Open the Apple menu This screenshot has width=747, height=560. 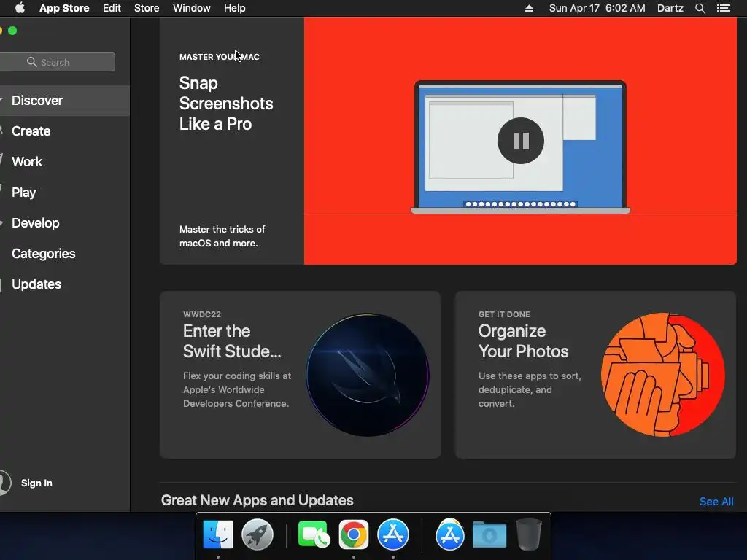tap(20, 8)
